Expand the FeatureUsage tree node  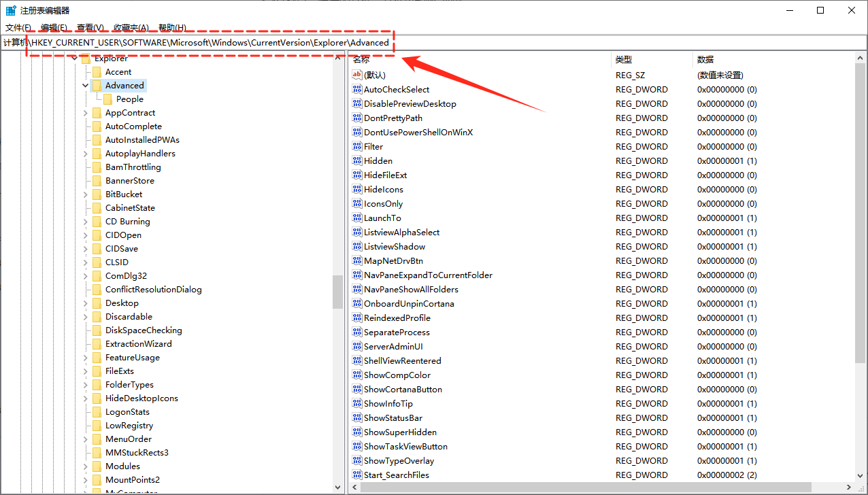85,358
